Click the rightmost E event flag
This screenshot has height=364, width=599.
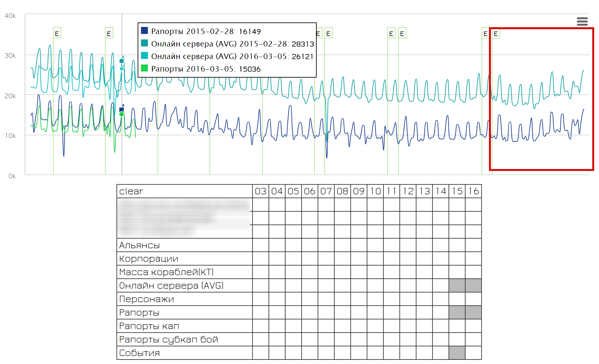[496, 33]
